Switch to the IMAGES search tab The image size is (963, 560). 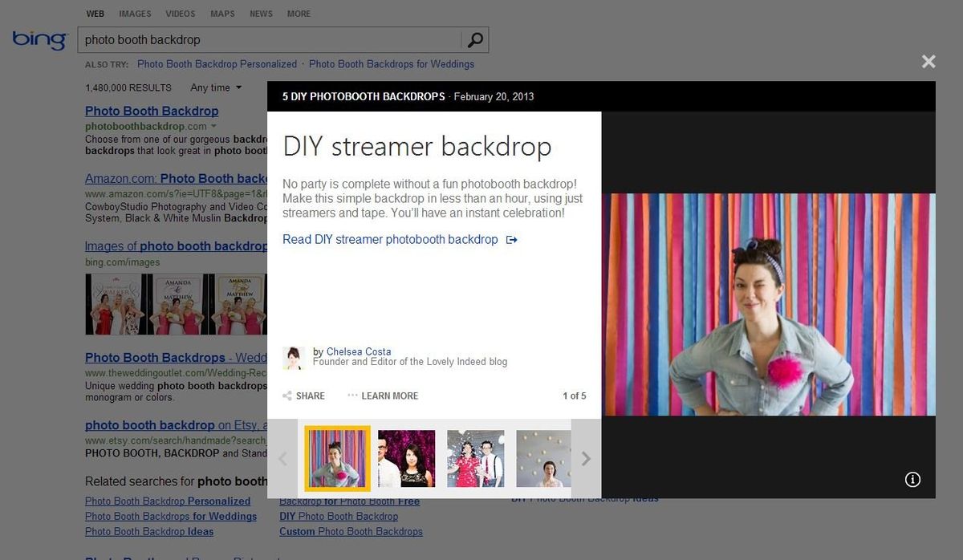pyautogui.click(x=134, y=14)
